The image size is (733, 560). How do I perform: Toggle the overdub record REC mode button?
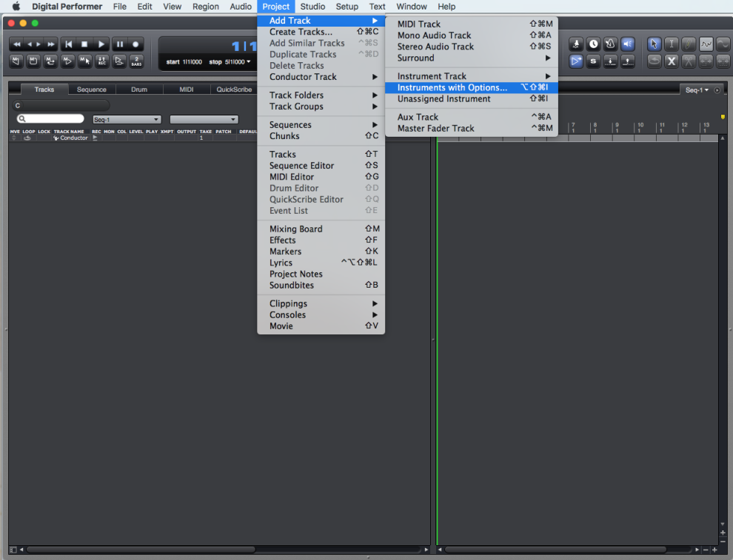[x=102, y=61]
